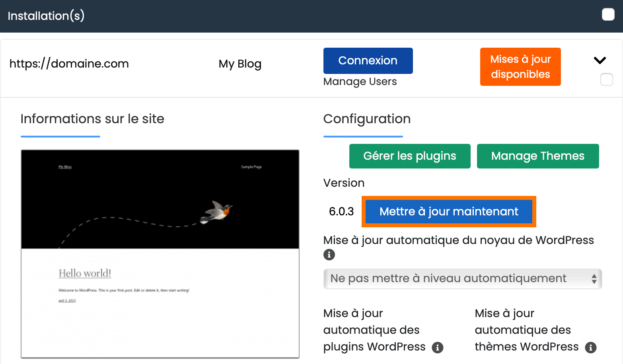Click the My Blog site name
623x364 pixels.
pyautogui.click(x=240, y=64)
